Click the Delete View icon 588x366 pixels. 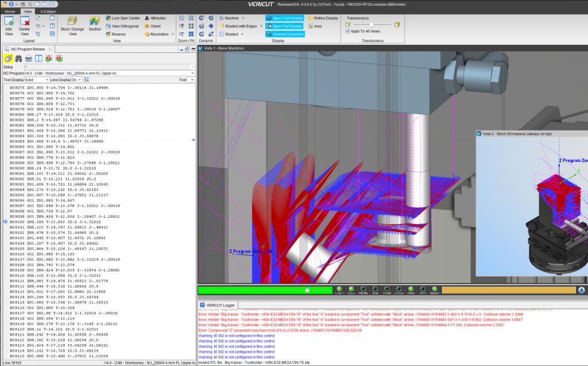tap(25, 21)
